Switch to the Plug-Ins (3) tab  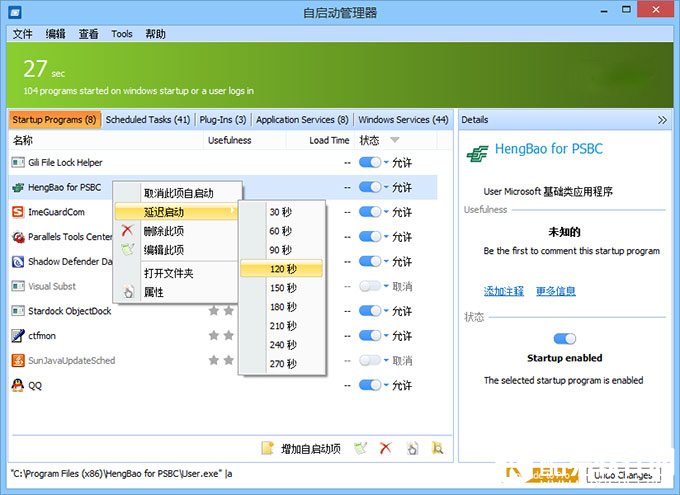pos(223,120)
